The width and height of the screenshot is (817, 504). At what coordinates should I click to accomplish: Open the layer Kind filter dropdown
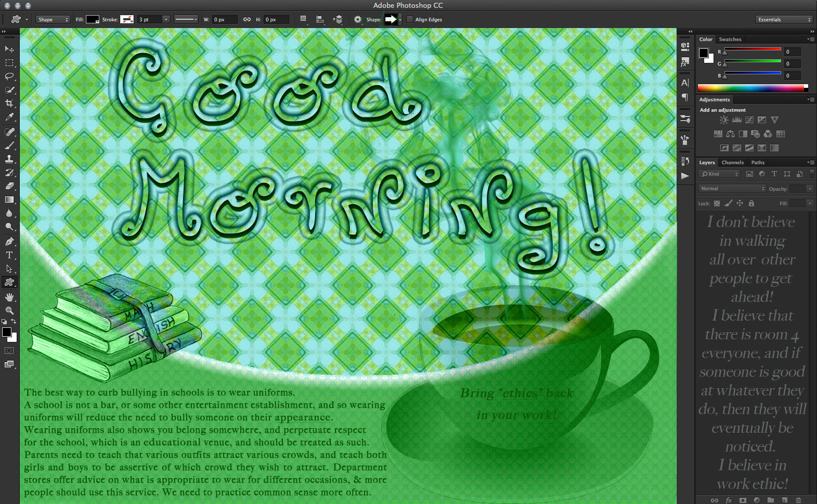tap(719, 174)
